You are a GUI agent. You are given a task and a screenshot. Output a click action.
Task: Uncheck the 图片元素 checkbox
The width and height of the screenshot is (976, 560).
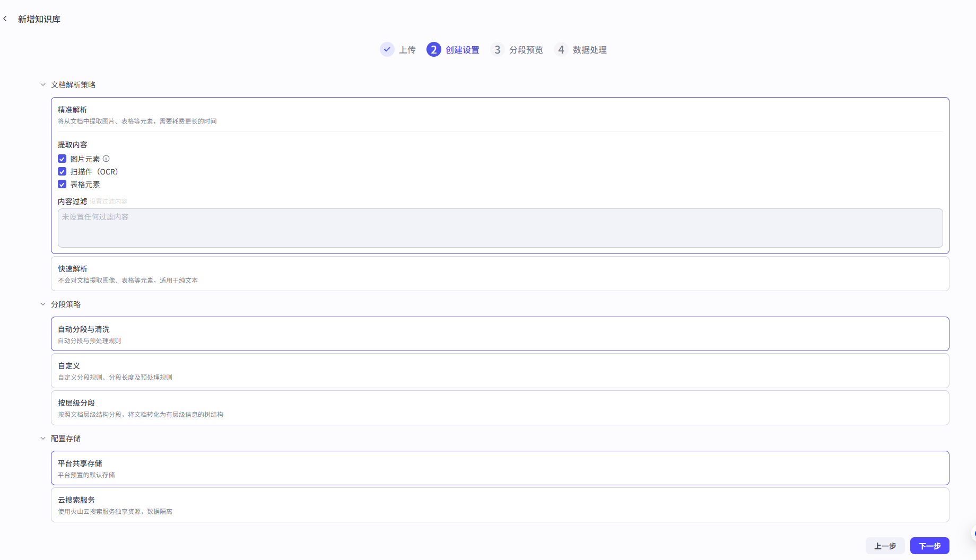[62, 159]
